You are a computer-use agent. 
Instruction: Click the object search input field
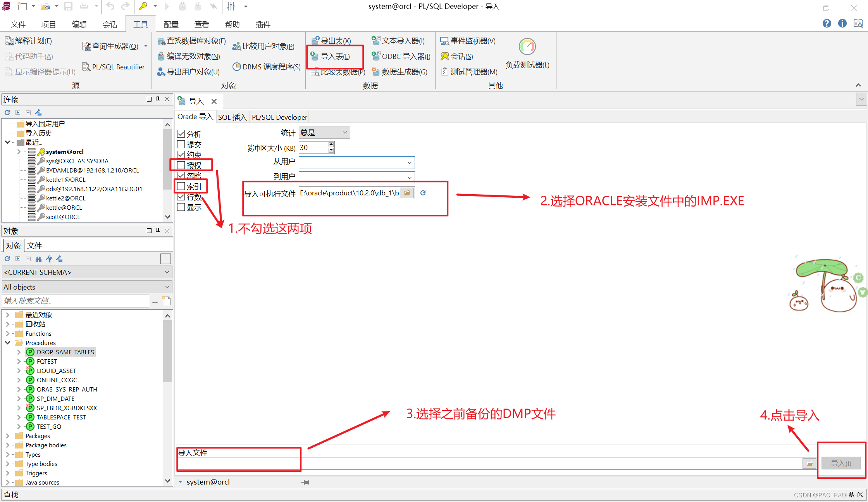pyautogui.click(x=76, y=301)
